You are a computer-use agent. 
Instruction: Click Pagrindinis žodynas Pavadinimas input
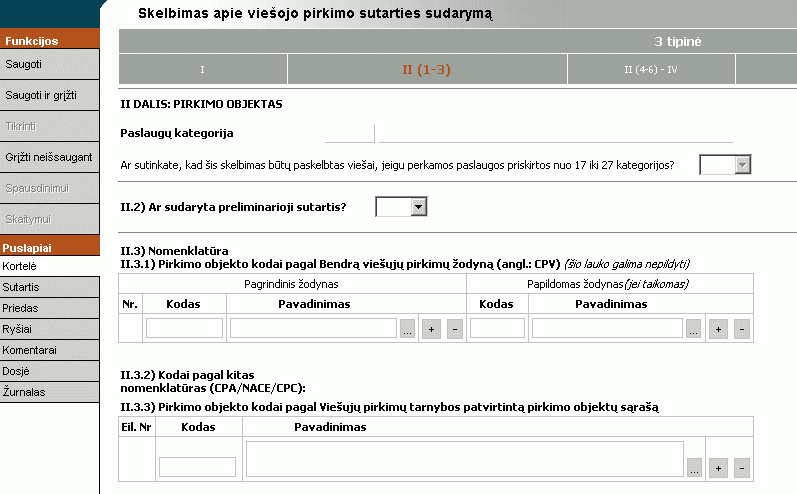(313, 328)
